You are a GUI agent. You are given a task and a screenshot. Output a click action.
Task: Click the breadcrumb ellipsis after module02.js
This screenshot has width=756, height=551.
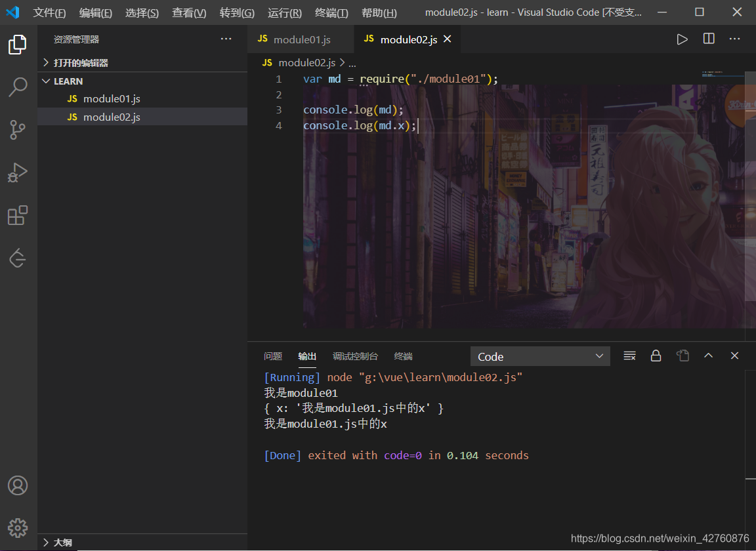(x=352, y=63)
